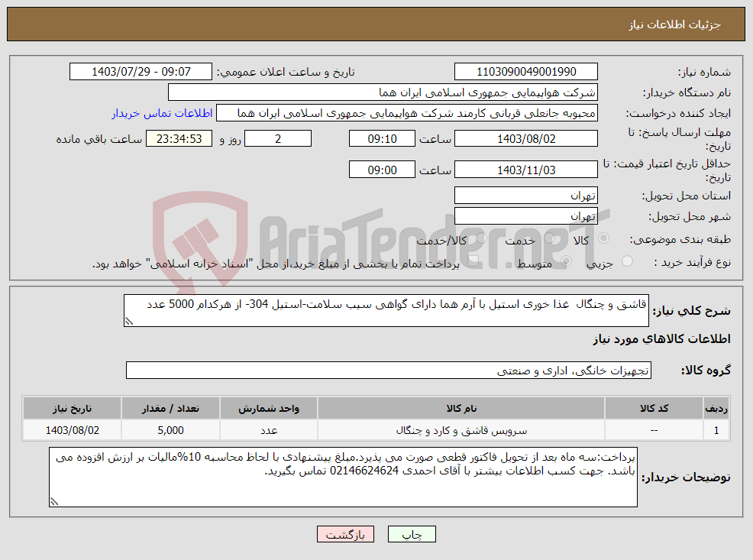
Task: Select the خدمت radio button
Action: [551, 238]
